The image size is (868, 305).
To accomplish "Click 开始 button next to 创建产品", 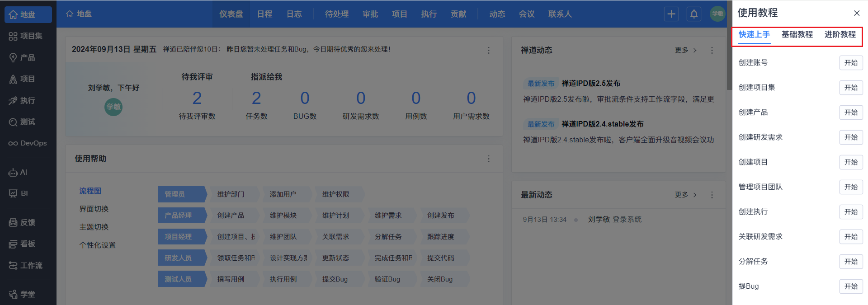I will [x=850, y=113].
